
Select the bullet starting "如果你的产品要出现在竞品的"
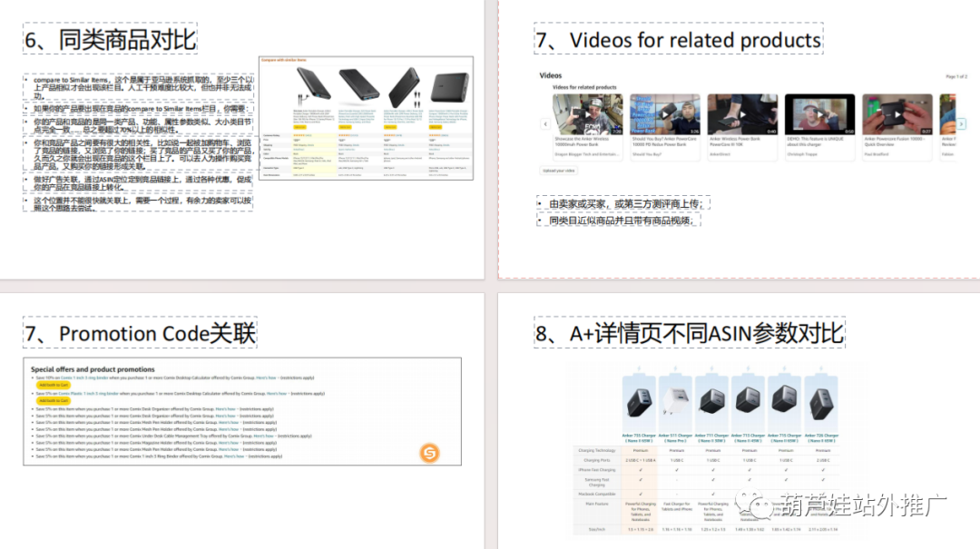click(140, 109)
